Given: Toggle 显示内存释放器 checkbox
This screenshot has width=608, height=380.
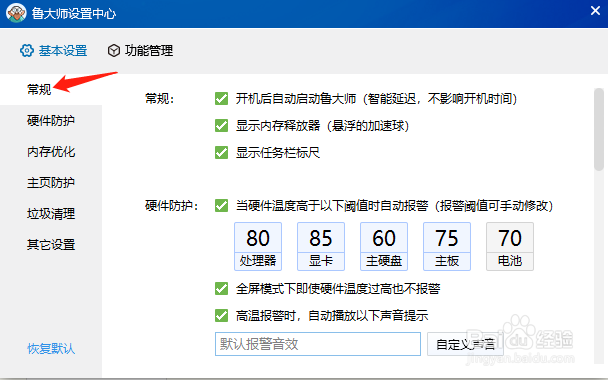Looking at the screenshot, I should tap(221, 126).
